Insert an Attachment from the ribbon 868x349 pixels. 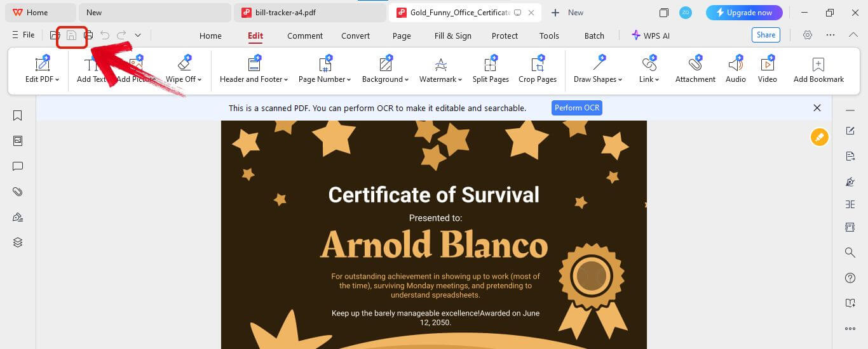point(695,70)
